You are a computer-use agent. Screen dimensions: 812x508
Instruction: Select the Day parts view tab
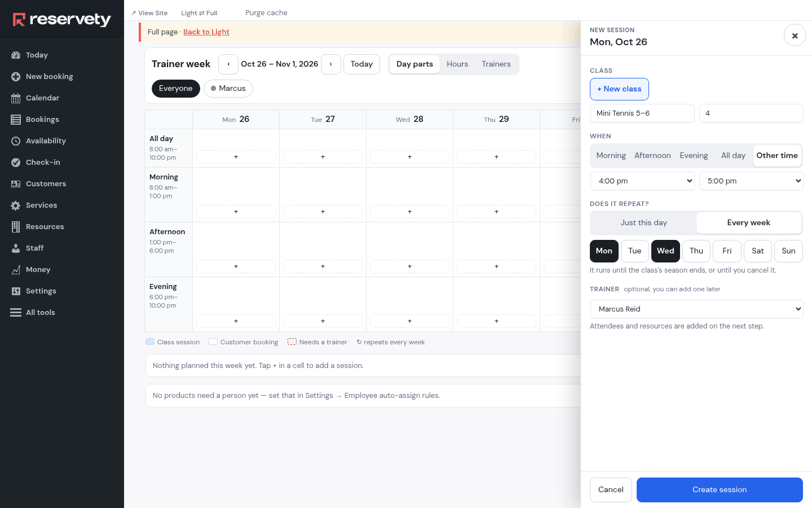[x=414, y=64]
